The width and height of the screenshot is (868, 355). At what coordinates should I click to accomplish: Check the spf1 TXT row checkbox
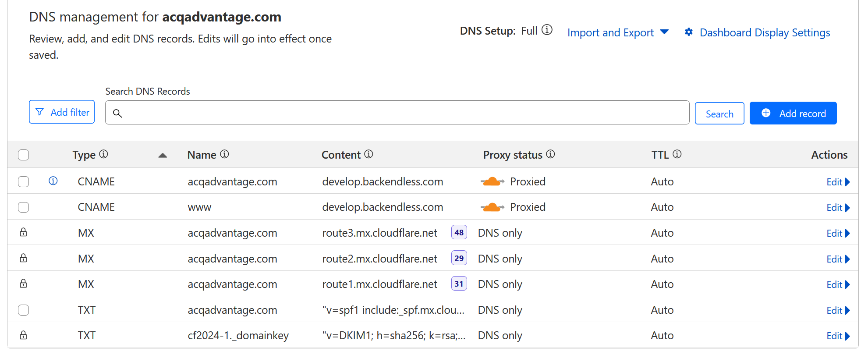pos(24,310)
